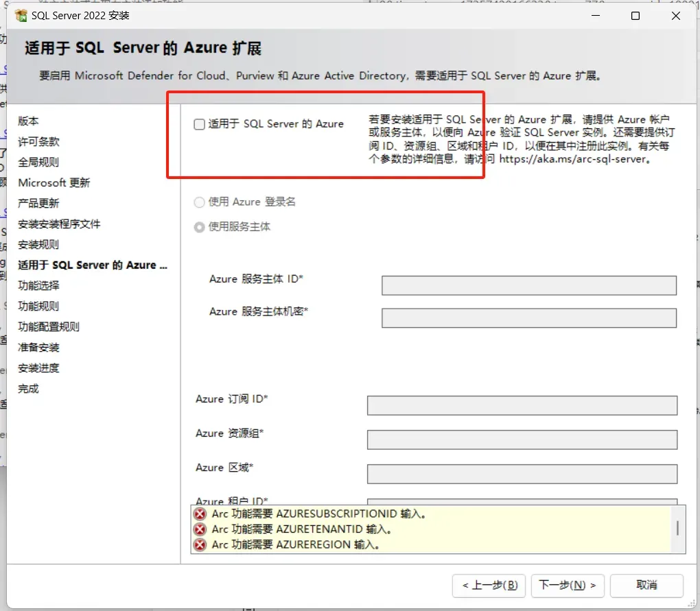Click the Azure 订阅 ID* label
This screenshot has height=611, width=700.
[232, 399]
